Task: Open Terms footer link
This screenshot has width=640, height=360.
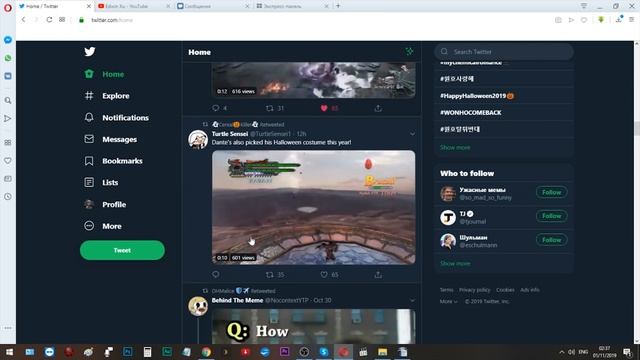Action: [x=447, y=290]
